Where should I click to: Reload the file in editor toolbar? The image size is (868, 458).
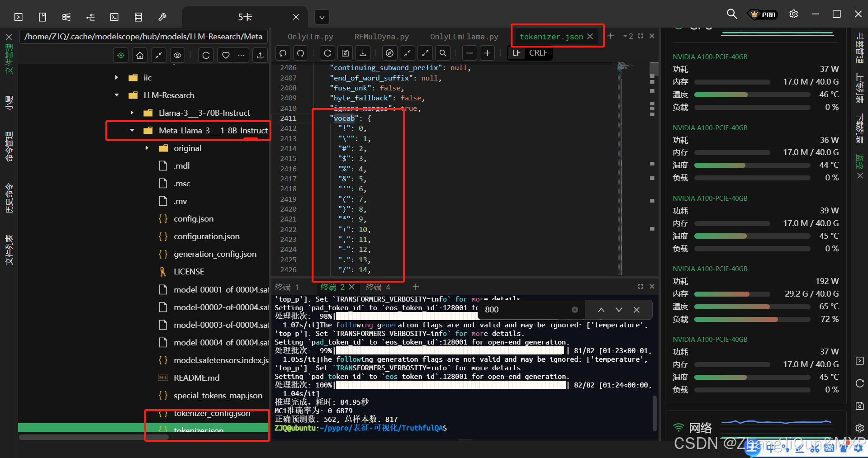(328, 53)
